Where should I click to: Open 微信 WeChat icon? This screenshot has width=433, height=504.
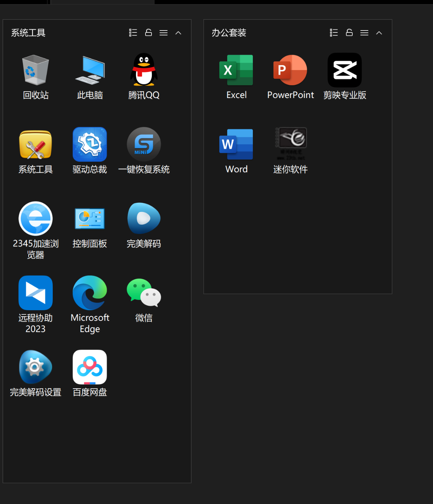[144, 293]
